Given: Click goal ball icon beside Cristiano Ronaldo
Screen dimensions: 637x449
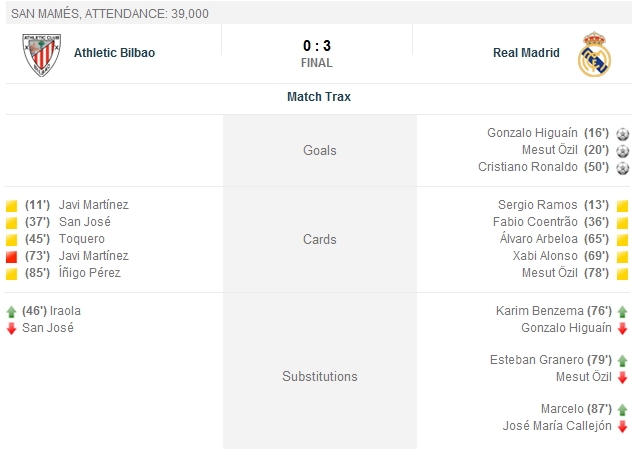Looking at the screenshot, I should coord(622,167).
